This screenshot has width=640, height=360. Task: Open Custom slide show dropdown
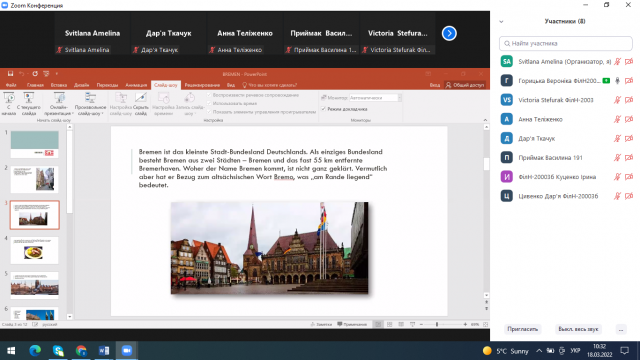(90, 104)
